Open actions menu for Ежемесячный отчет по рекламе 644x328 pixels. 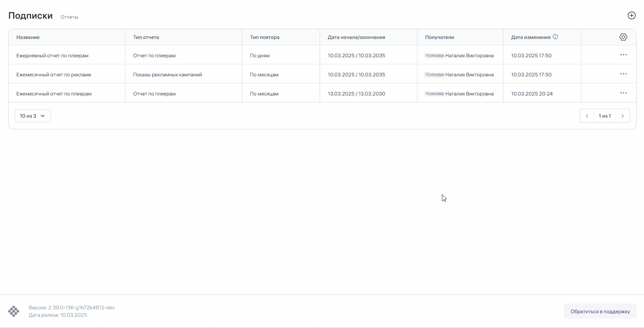pyautogui.click(x=623, y=74)
